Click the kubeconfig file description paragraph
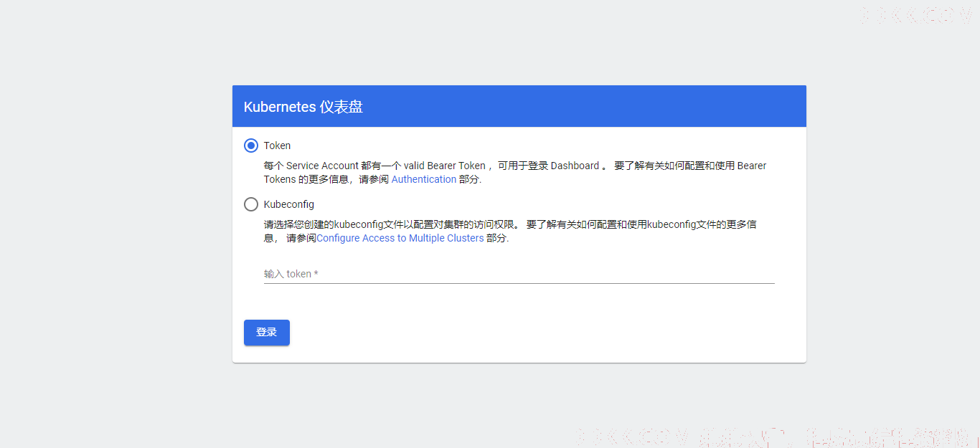This screenshot has height=448, width=980. (x=510, y=231)
